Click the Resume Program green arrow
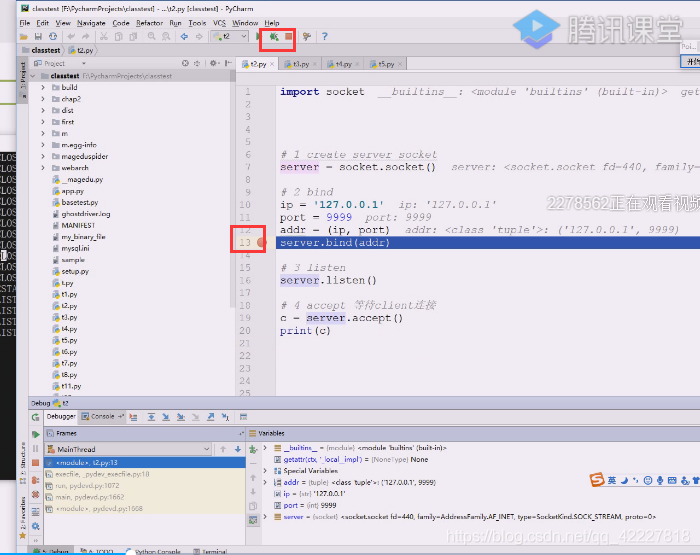 (x=35, y=434)
